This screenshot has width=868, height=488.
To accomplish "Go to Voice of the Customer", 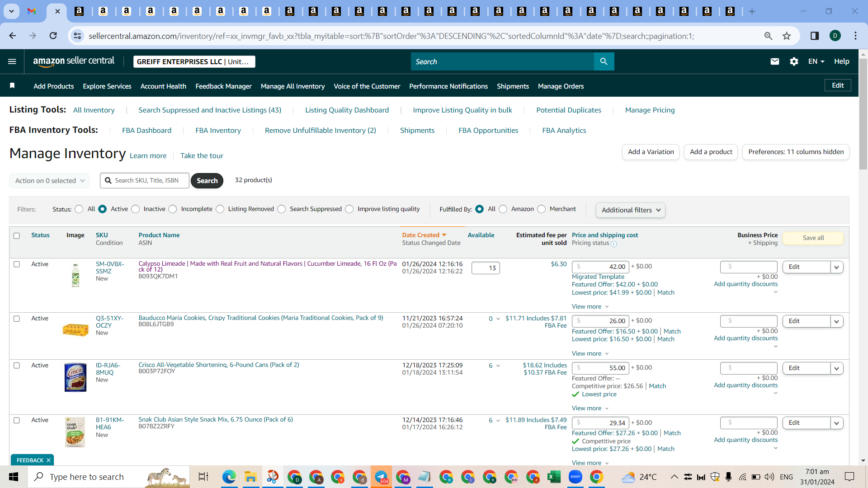I will pyautogui.click(x=367, y=86).
